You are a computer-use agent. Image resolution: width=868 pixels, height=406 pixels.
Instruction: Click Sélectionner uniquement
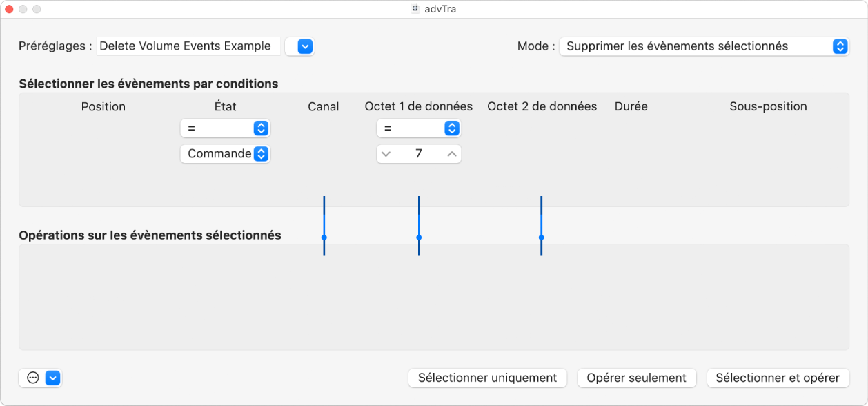pyautogui.click(x=487, y=378)
